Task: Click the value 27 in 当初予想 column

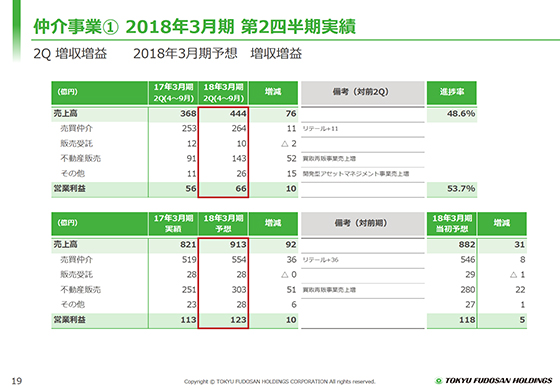Action: tap(470, 304)
